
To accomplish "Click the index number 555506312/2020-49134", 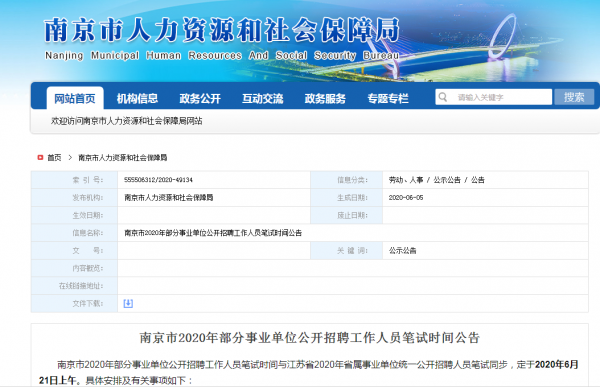I will 158,180.
